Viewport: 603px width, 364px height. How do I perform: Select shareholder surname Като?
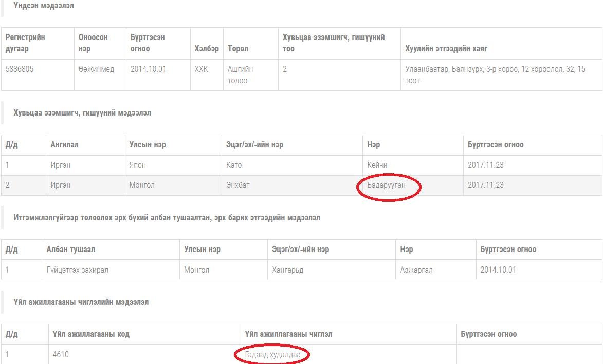coord(234,165)
